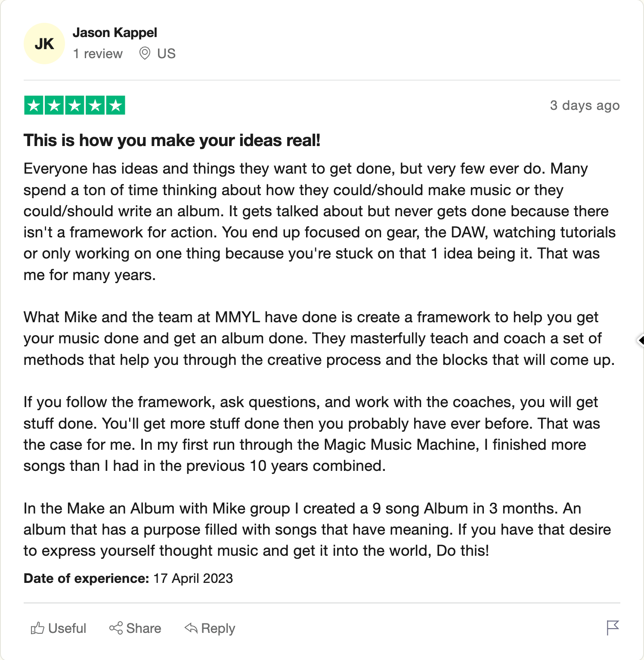This screenshot has width=644, height=660.
Task: Click the JK avatar circle
Action: [44, 44]
